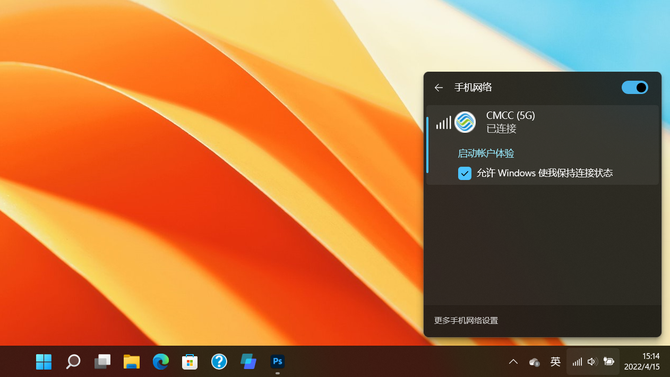Click the China Mobile carrier logo
Viewport: 670px width, 377px height.
click(x=465, y=123)
